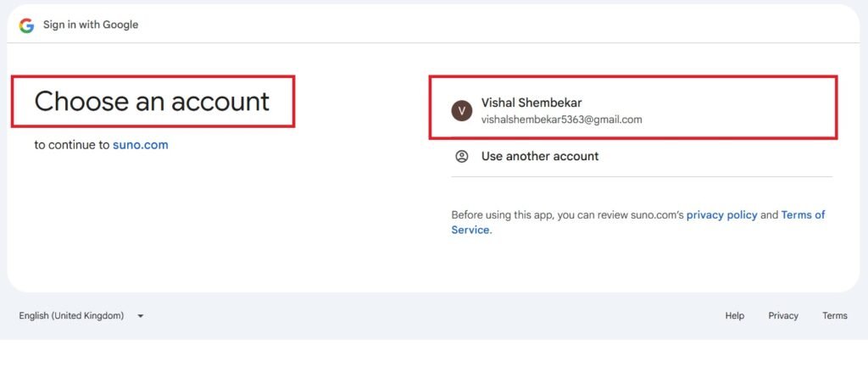Click the person icon beside Use another account
The width and height of the screenshot is (868, 389).
(461, 156)
